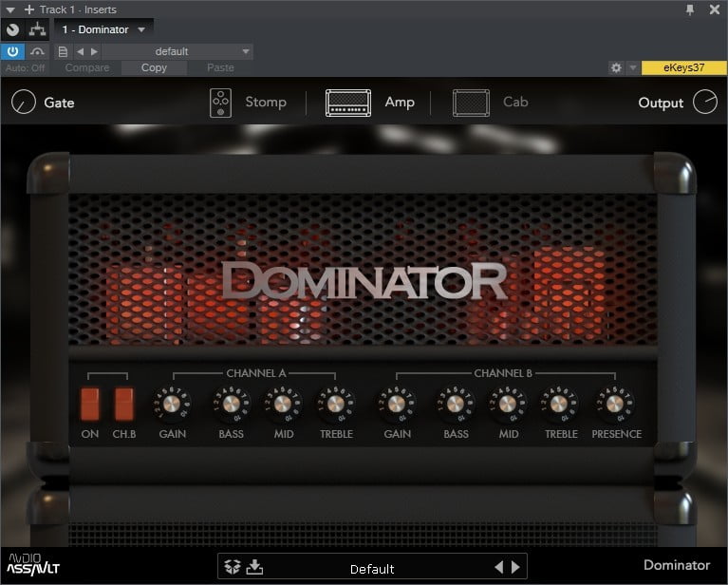Click Channel B MID knob
The width and height of the screenshot is (728, 585).
[x=508, y=404]
